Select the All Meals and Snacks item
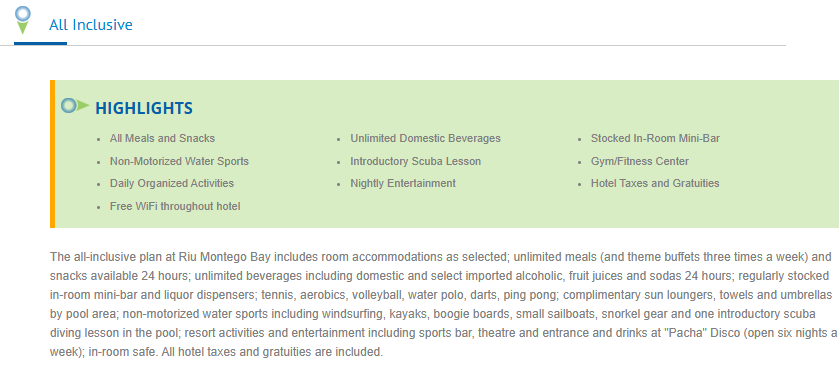 162,138
